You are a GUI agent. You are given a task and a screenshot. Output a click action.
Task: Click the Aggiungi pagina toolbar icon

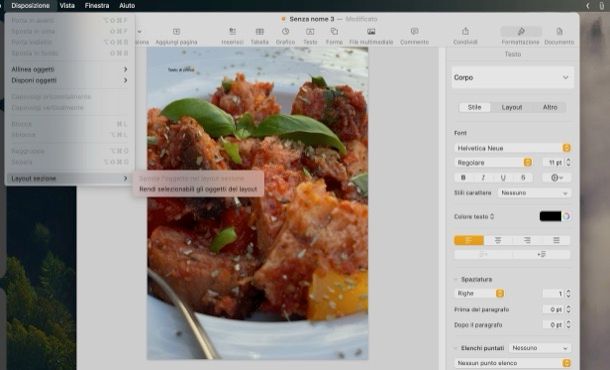pos(176,32)
